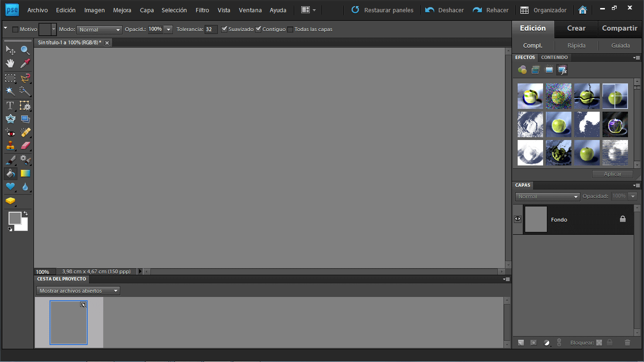Toggle Bloquear transparent pixels checker icon
The image size is (644, 362).
[x=599, y=343]
